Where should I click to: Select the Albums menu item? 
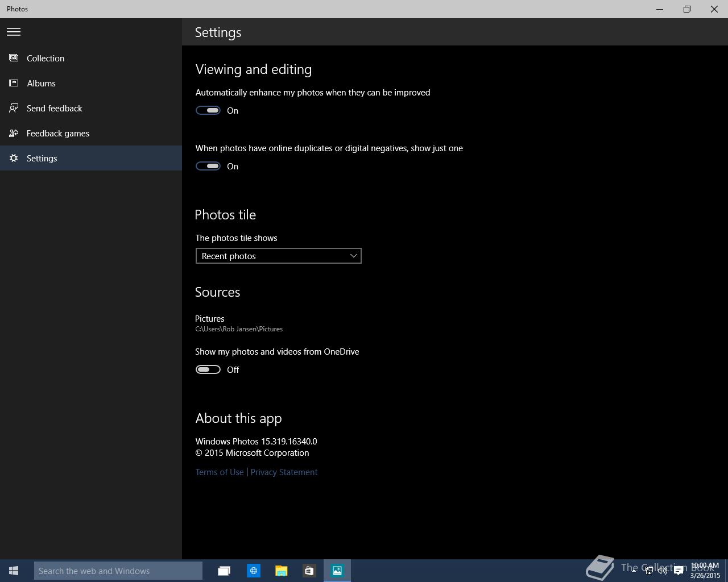click(x=42, y=83)
